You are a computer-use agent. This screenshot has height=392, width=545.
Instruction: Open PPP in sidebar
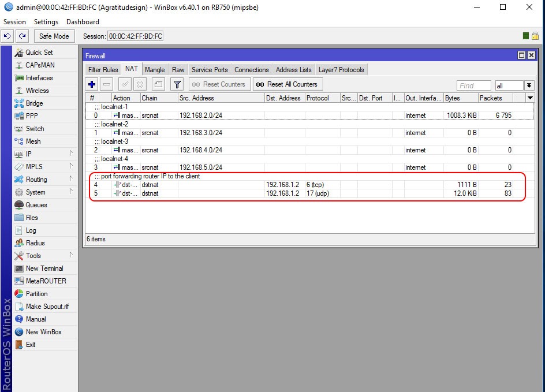point(45,115)
